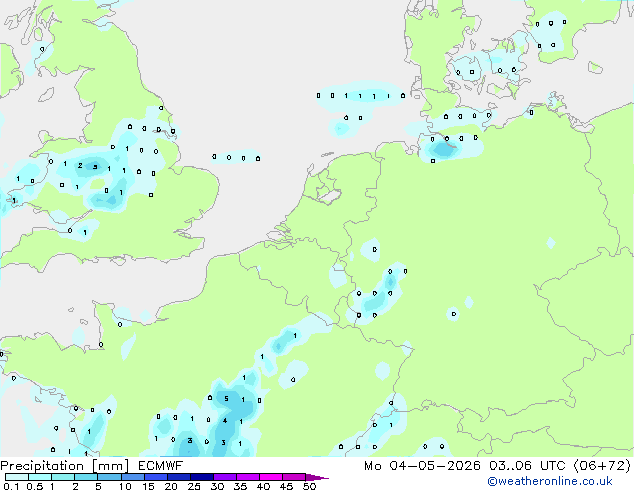Image resolution: width=634 pixels, height=490 pixels.
Task: Pick the 35–40 mm legend color swatch
Action: click(247, 477)
